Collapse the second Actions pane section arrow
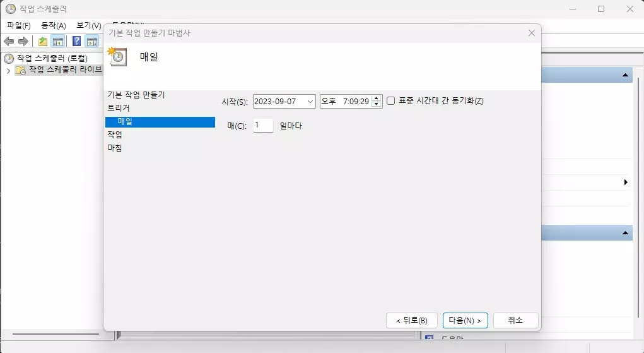Viewport: 644px width, 353px height. tap(625, 233)
